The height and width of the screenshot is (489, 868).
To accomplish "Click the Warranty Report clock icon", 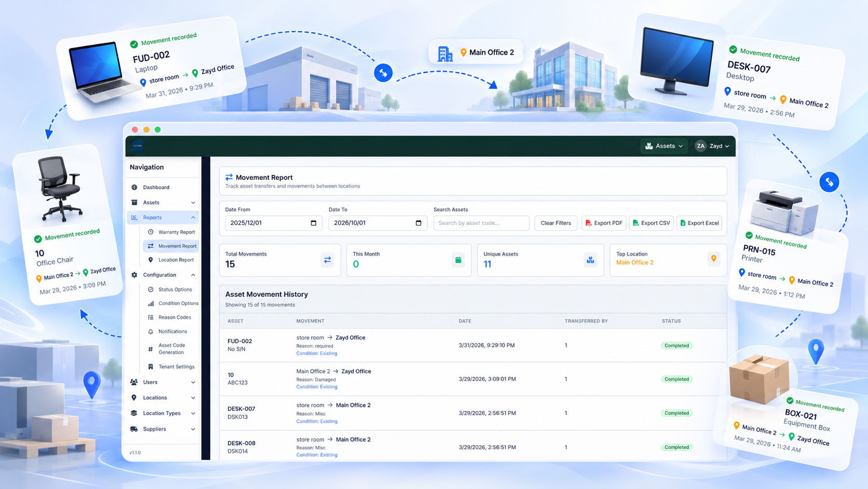I will [x=151, y=232].
